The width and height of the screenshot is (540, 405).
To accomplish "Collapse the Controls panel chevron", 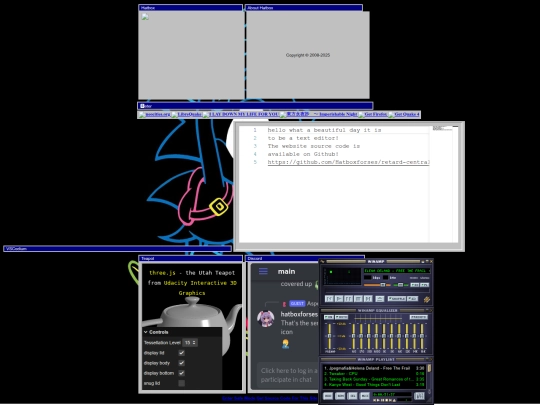I will [146, 332].
